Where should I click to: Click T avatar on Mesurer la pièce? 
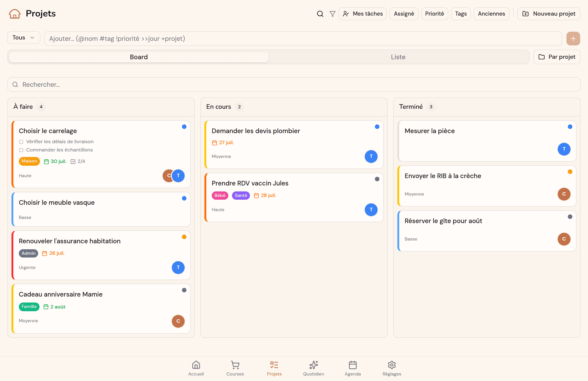point(564,149)
